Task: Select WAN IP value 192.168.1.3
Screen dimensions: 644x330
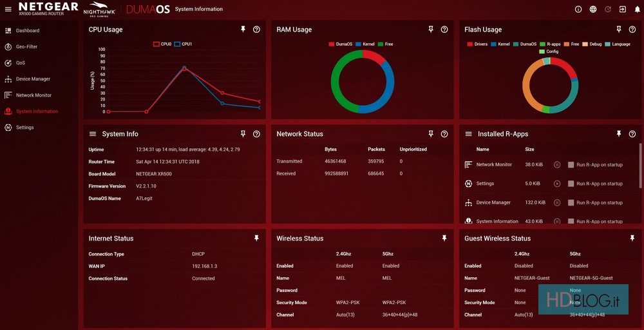Action: (205, 266)
